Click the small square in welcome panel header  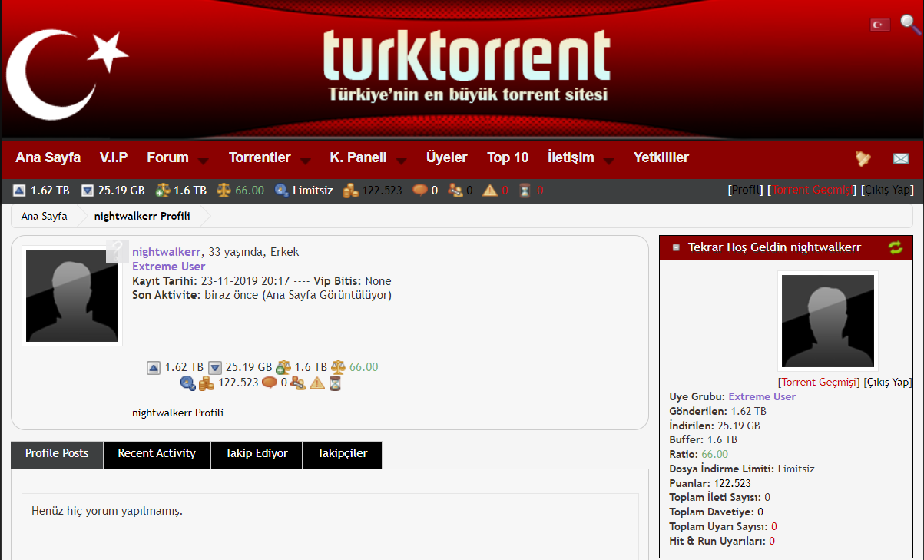tap(676, 247)
